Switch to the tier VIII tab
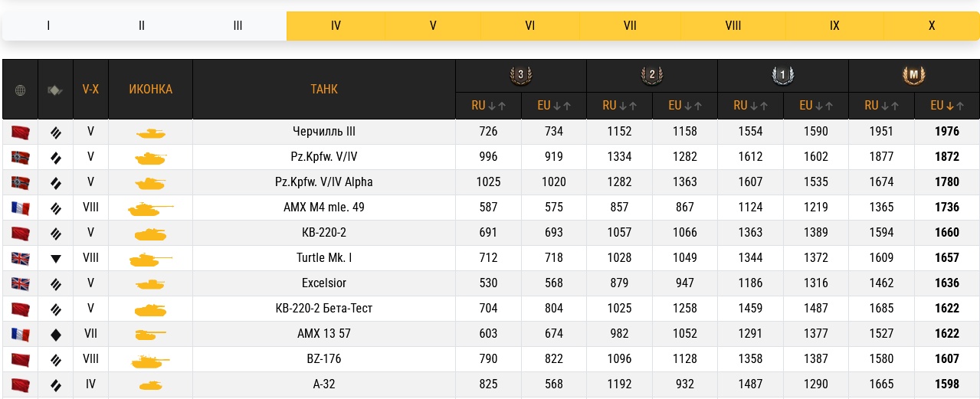Screen dimensions: 980x399 [733, 25]
